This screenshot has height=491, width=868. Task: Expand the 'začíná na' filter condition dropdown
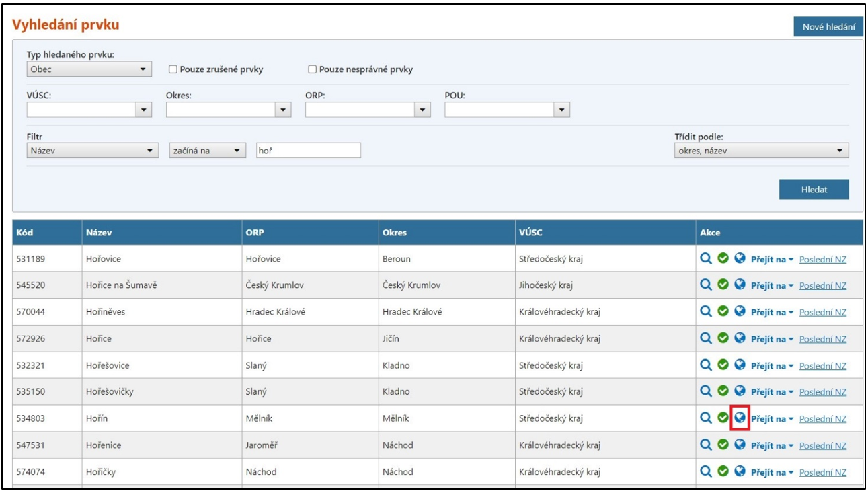coord(207,151)
